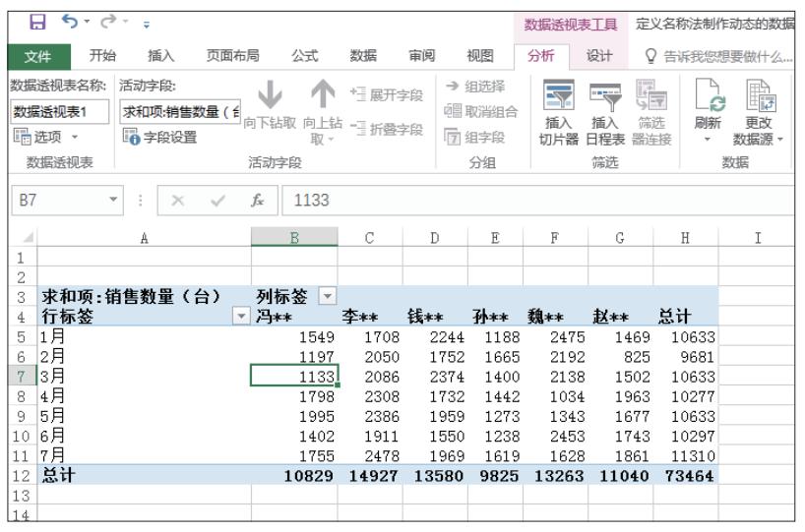805x532 pixels.
Task: Select column H header
Action: pyautogui.click(x=685, y=238)
